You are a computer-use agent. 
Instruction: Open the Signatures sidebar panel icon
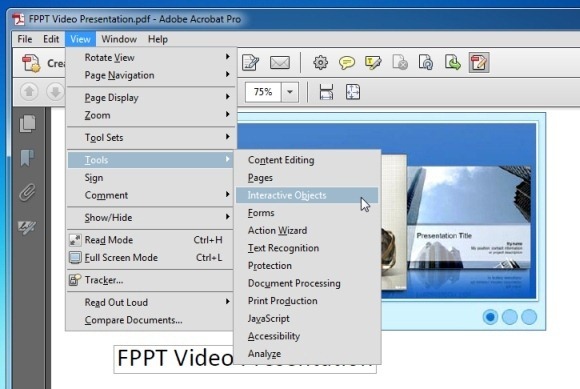27,227
